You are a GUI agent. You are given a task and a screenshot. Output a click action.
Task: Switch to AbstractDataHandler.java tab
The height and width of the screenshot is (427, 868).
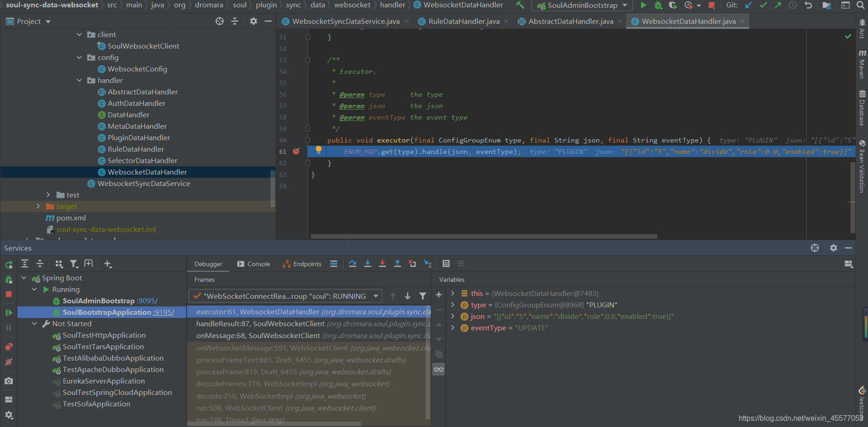pos(570,21)
